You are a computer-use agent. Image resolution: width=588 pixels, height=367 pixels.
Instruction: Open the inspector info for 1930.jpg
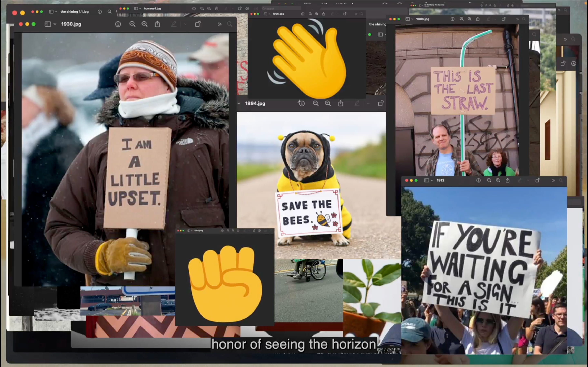118,24
